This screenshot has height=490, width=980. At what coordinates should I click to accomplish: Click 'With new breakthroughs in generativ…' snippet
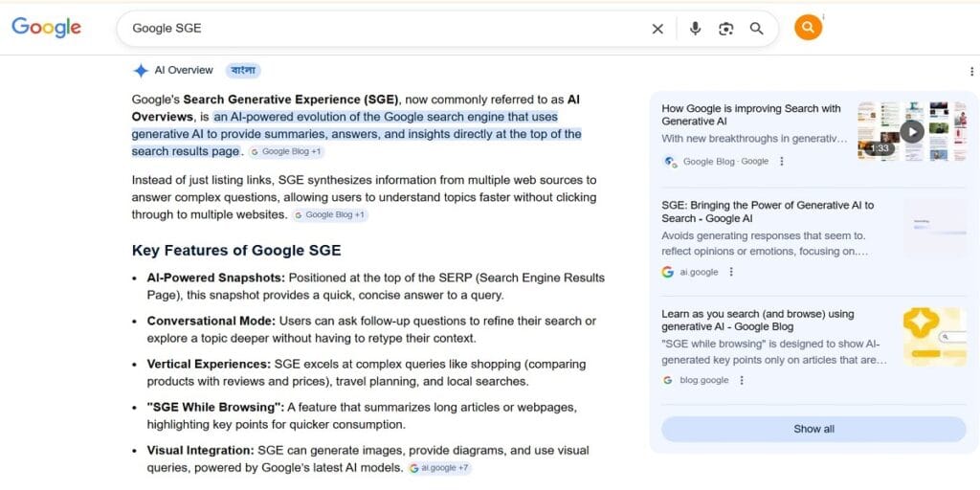pos(754,139)
